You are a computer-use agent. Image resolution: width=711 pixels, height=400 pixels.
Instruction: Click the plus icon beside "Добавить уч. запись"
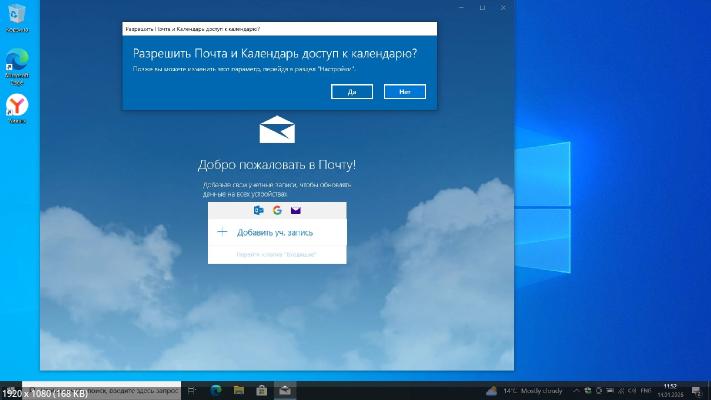(x=222, y=232)
